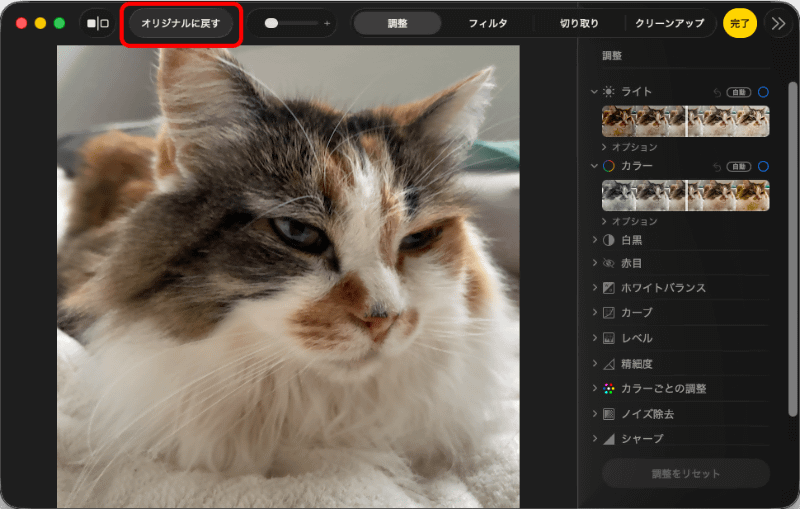
Task: Click the カーブ curve icon
Action: pyautogui.click(x=609, y=313)
